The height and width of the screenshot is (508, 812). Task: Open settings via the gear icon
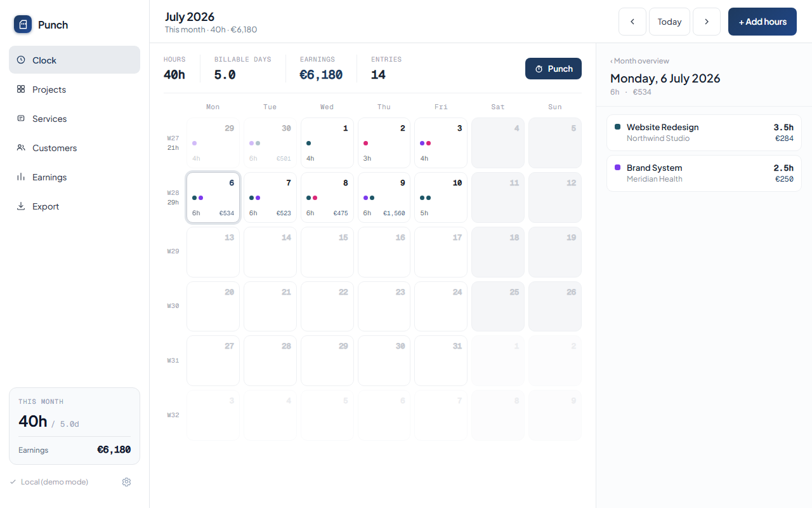(x=126, y=482)
